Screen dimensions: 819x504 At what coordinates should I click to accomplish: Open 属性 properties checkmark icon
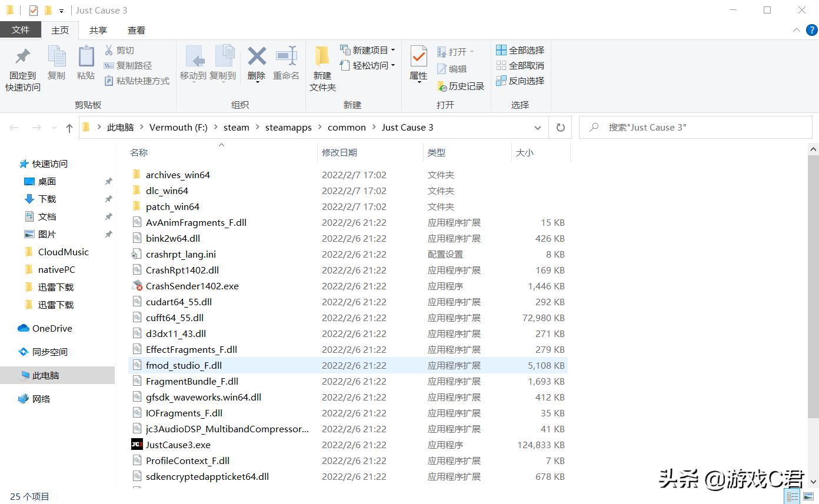pos(418,56)
